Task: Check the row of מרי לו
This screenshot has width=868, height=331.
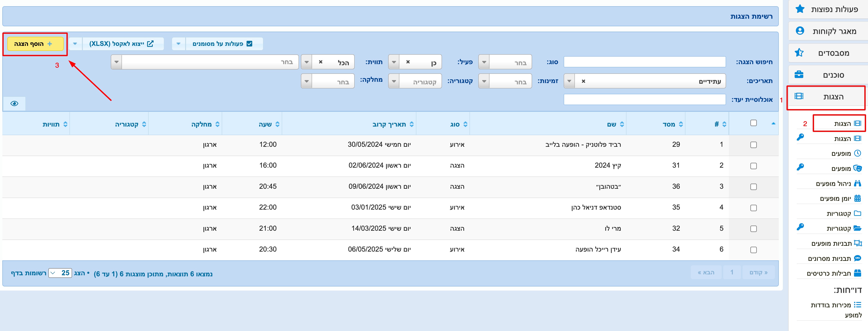Action: pyautogui.click(x=754, y=229)
